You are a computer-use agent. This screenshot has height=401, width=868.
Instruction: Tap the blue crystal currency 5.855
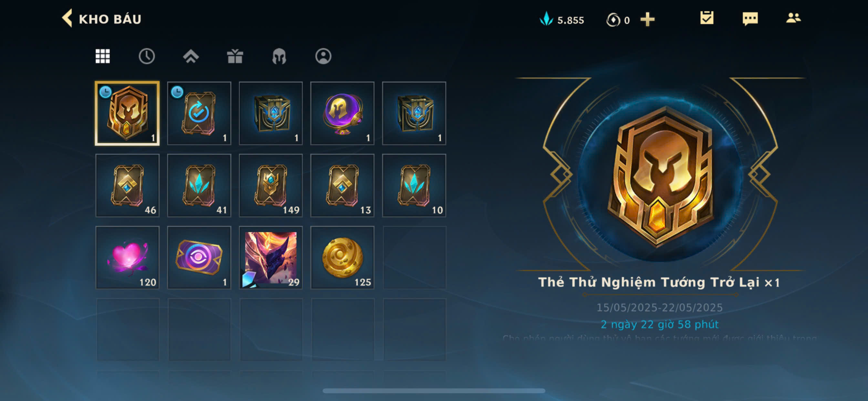coord(562,20)
